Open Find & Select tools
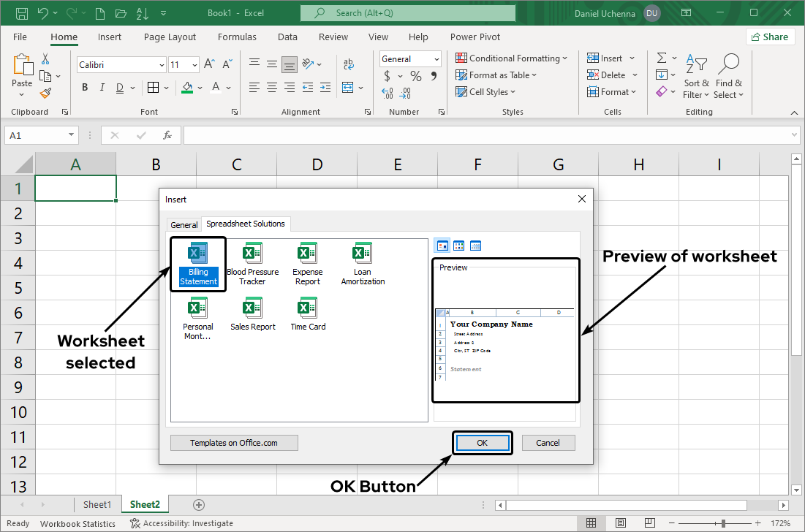Image resolution: width=805 pixels, height=532 pixels. coord(728,75)
